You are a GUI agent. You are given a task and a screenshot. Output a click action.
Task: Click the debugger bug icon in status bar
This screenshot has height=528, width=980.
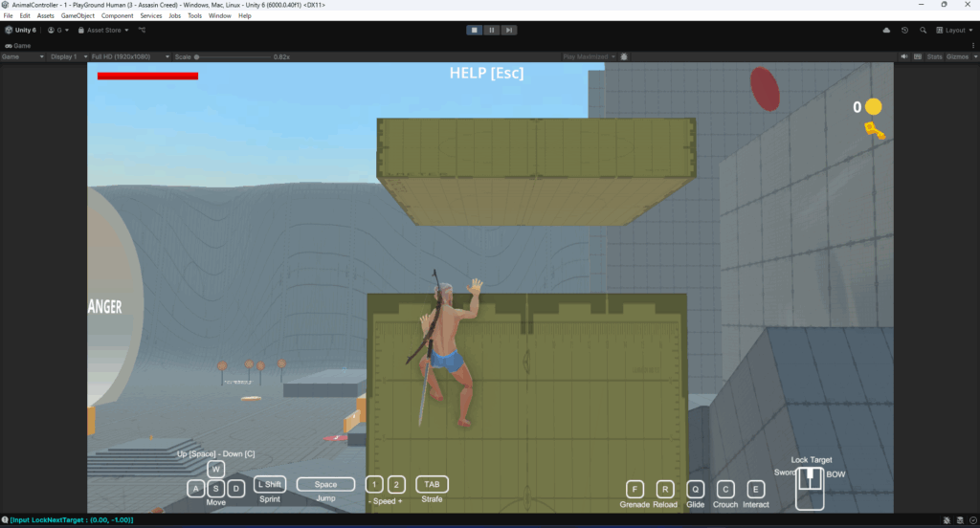click(x=947, y=520)
